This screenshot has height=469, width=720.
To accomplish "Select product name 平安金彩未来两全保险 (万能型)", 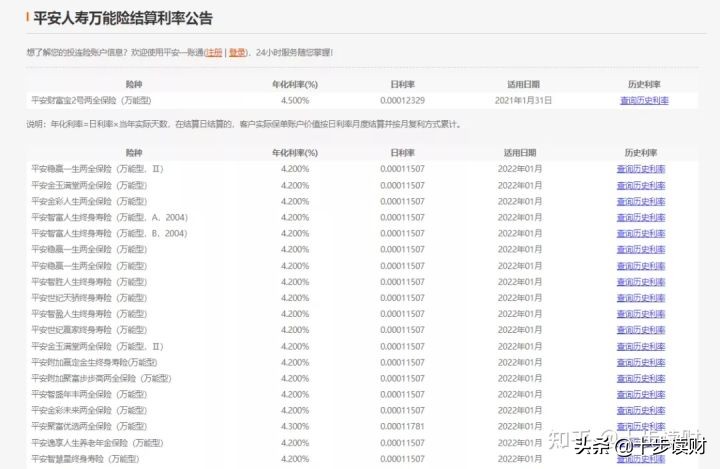I will [x=89, y=411].
